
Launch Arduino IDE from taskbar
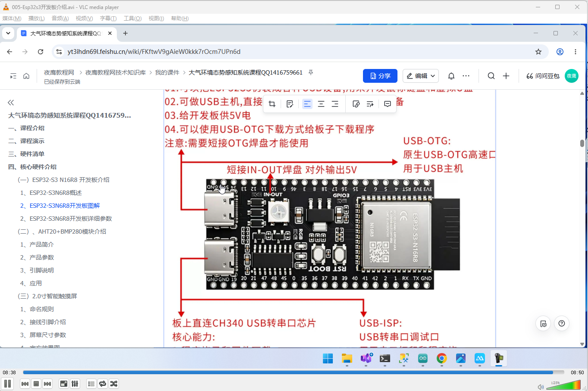pos(422,358)
